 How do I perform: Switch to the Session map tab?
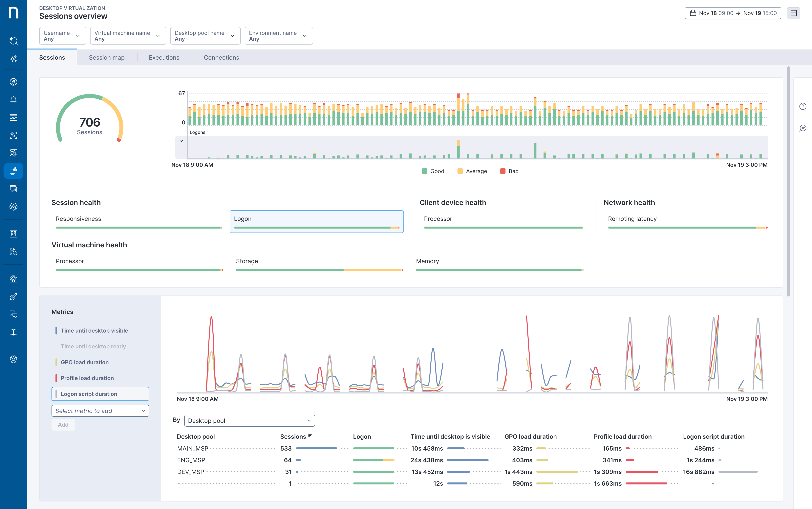pyautogui.click(x=107, y=58)
